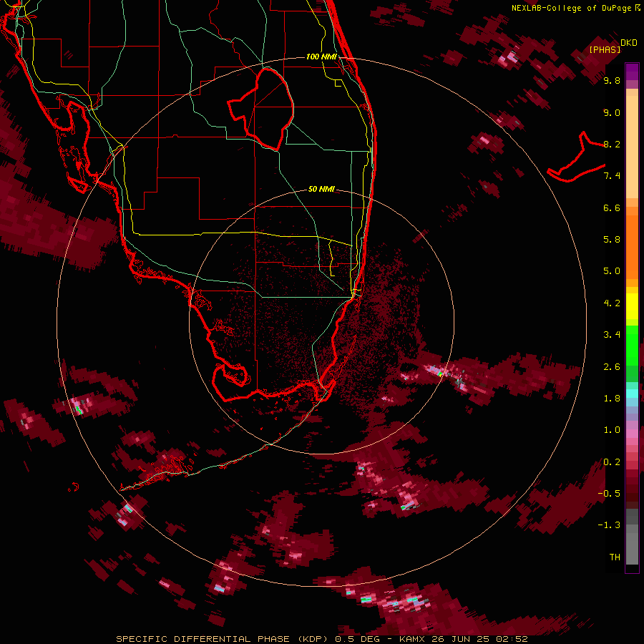Click the Specific Differential Phase (KDP) caption
The image size is (644, 644).
pyautogui.click(x=222, y=639)
